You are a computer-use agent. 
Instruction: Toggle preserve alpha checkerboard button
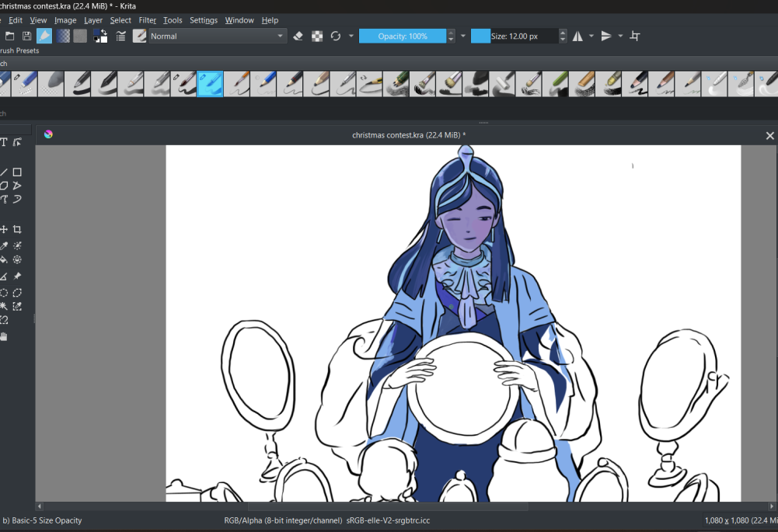tap(317, 36)
